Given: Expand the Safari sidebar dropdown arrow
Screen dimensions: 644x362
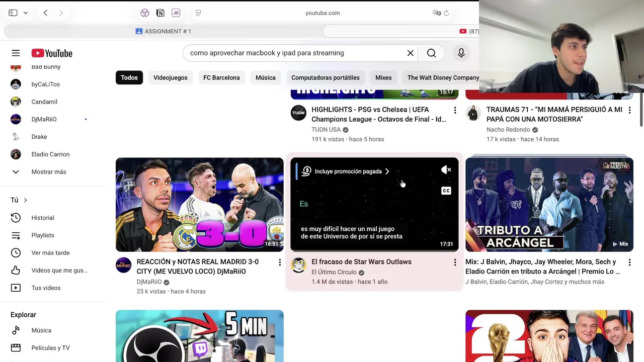Looking at the screenshot, I should [25, 13].
